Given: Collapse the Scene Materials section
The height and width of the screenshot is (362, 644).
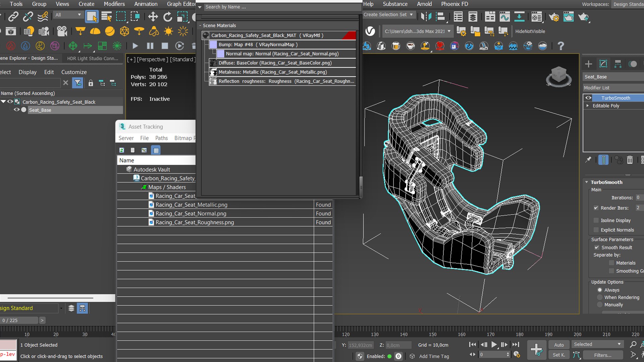Looking at the screenshot, I should point(200,25).
